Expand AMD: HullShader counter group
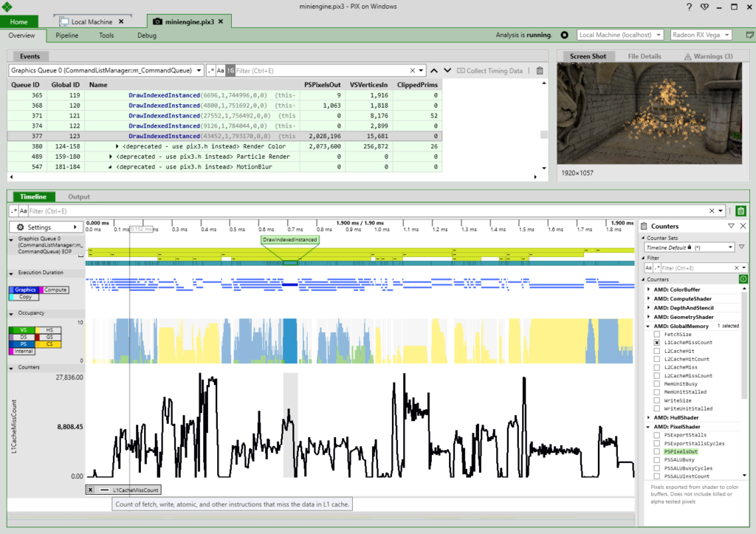This screenshot has width=756, height=534. (648, 418)
